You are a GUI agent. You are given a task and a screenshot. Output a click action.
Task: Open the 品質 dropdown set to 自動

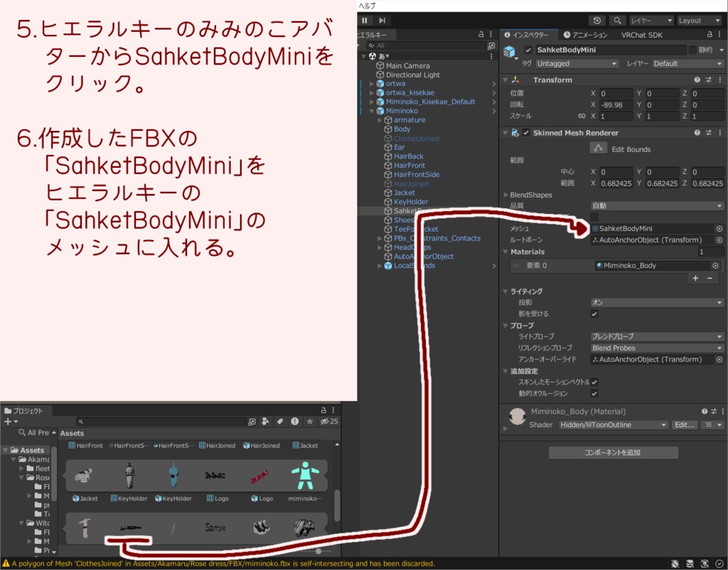click(x=657, y=205)
